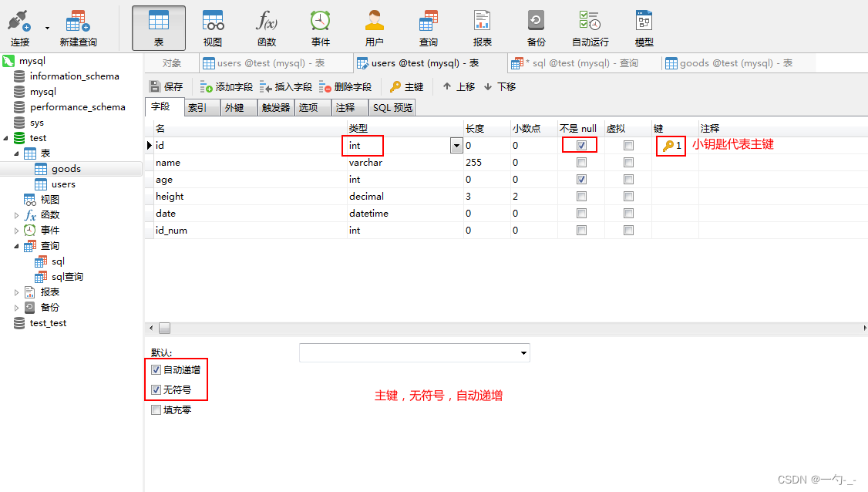868x492 pixels.
Task: Select the id_num field name cell
Action: [x=251, y=231]
